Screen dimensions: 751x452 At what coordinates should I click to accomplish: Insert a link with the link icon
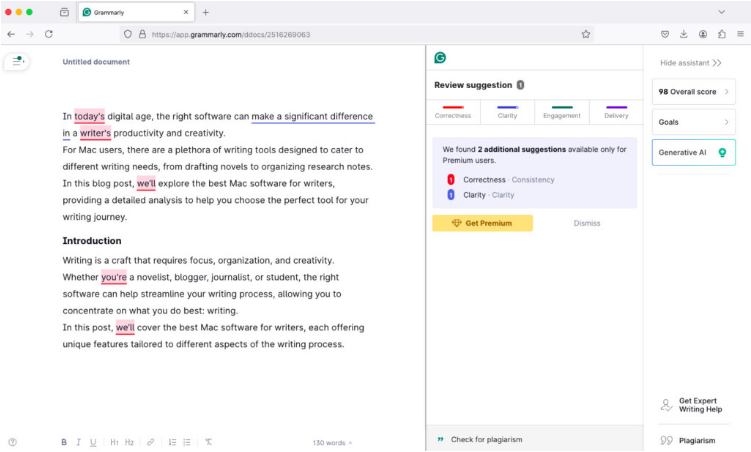(151, 441)
